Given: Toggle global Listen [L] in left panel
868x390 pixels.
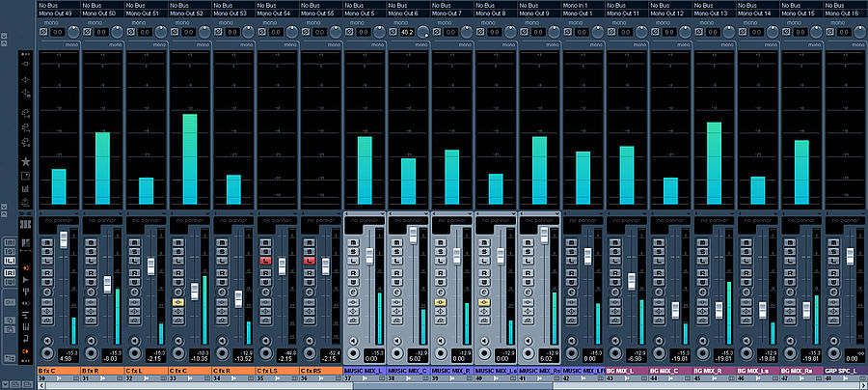Looking at the screenshot, I should click(10, 261).
